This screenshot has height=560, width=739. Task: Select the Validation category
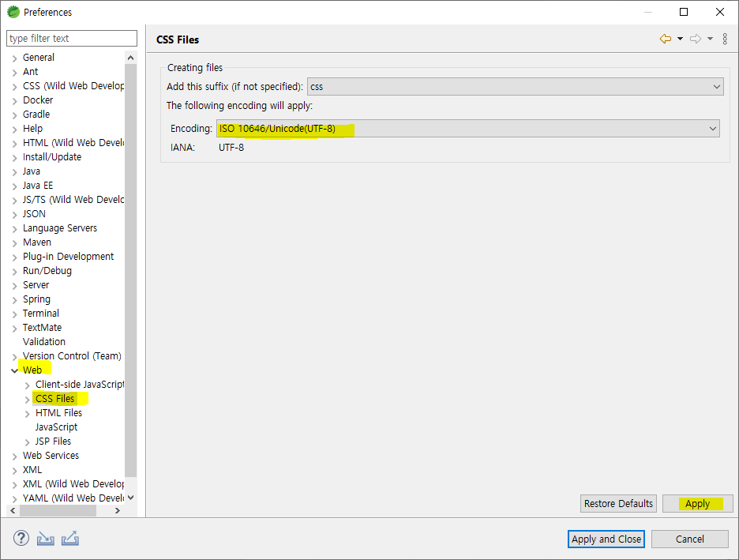click(44, 341)
